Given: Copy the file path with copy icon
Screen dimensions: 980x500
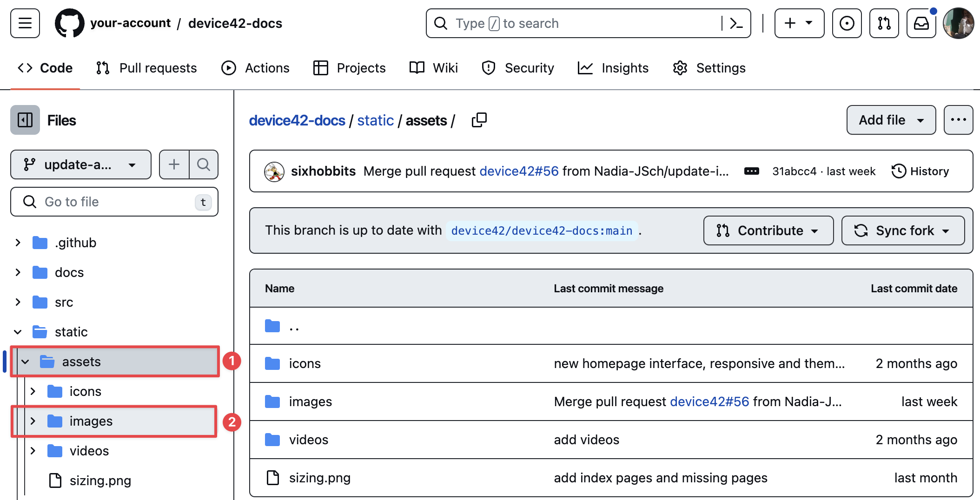Looking at the screenshot, I should [479, 120].
